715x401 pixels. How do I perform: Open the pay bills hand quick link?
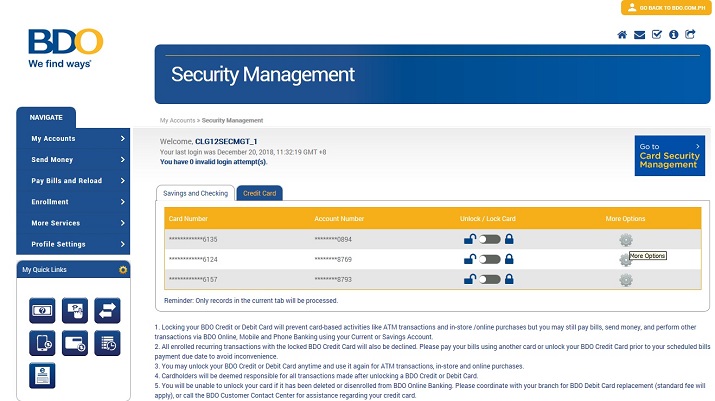click(x=75, y=311)
